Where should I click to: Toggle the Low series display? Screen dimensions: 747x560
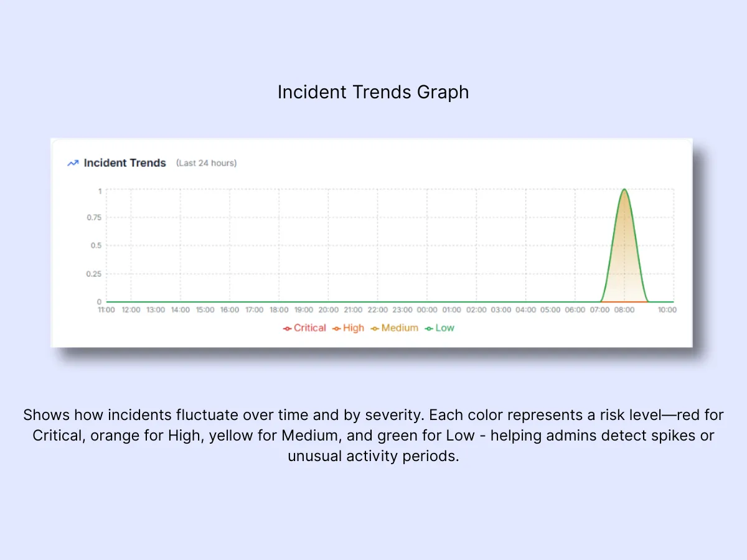coord(440,328)
